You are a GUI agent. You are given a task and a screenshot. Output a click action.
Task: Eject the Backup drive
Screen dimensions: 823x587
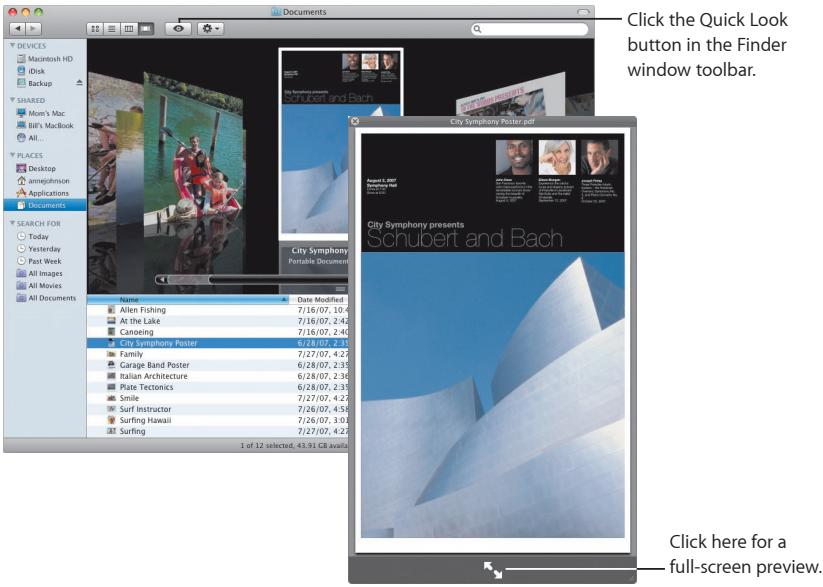79,83
